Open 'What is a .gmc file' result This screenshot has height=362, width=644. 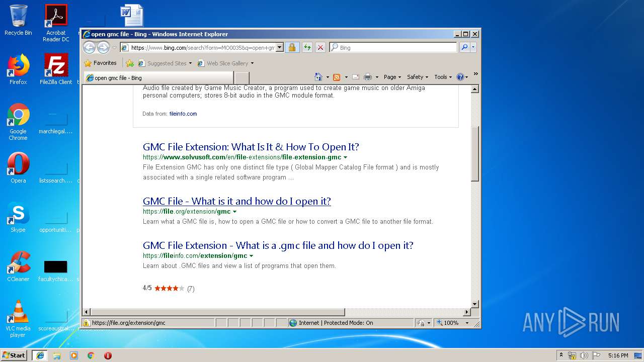pos(278,245)
